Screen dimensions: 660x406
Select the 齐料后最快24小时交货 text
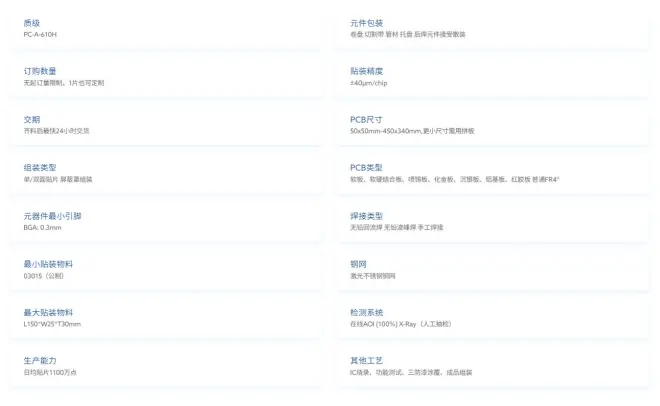(56, 130)
